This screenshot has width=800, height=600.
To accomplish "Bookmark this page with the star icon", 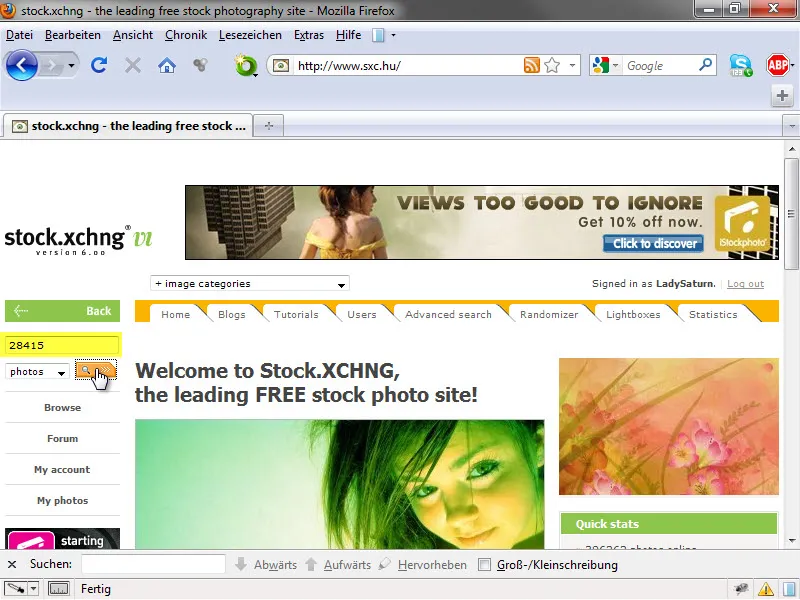I will pos(552,65).
